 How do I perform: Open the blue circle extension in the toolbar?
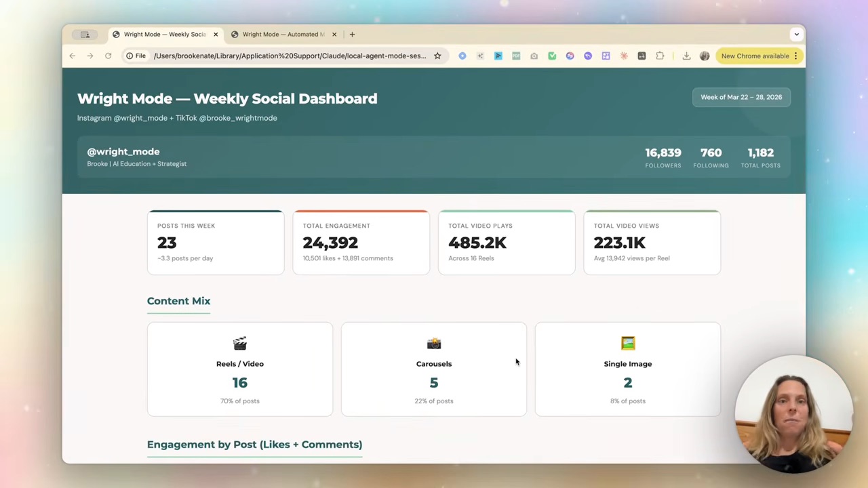[x=462, y=56]
